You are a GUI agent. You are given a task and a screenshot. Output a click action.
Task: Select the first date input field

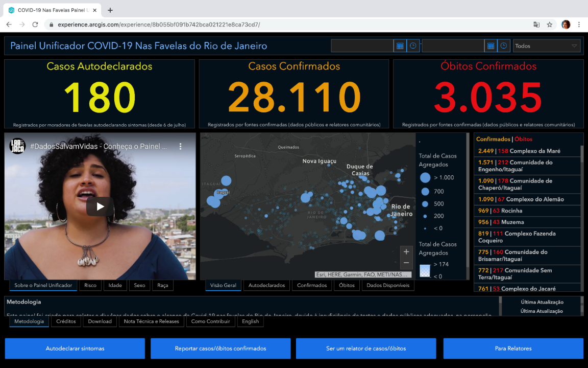pyautogui.click(x=362, y=46)
